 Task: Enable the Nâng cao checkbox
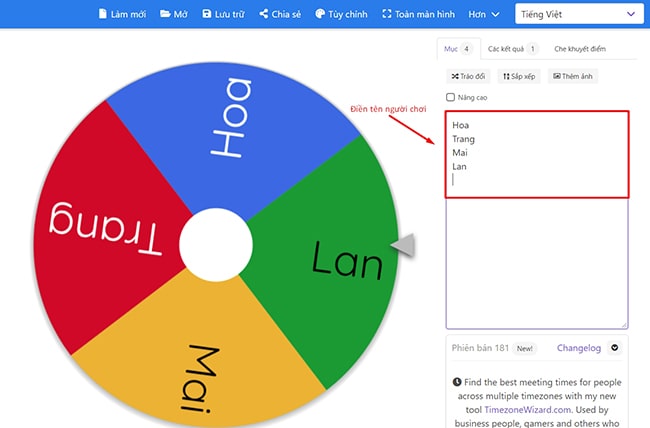(450, 97)
